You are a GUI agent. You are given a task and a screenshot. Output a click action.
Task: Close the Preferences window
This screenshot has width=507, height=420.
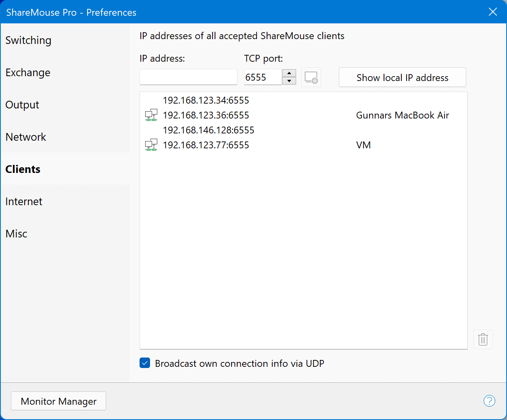(493, 12)
